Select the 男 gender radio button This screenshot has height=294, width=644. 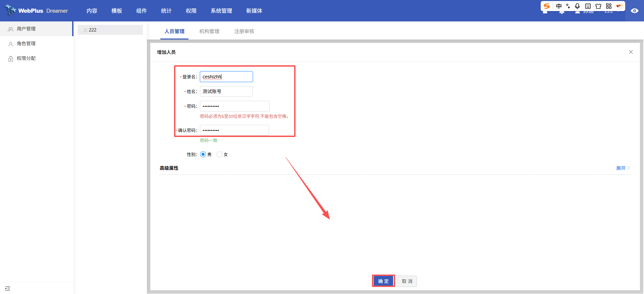[203, 154]
